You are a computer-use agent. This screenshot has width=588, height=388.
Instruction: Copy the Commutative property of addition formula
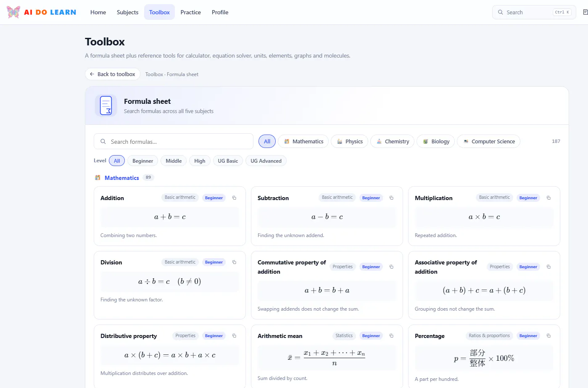(x=391, y=267)
